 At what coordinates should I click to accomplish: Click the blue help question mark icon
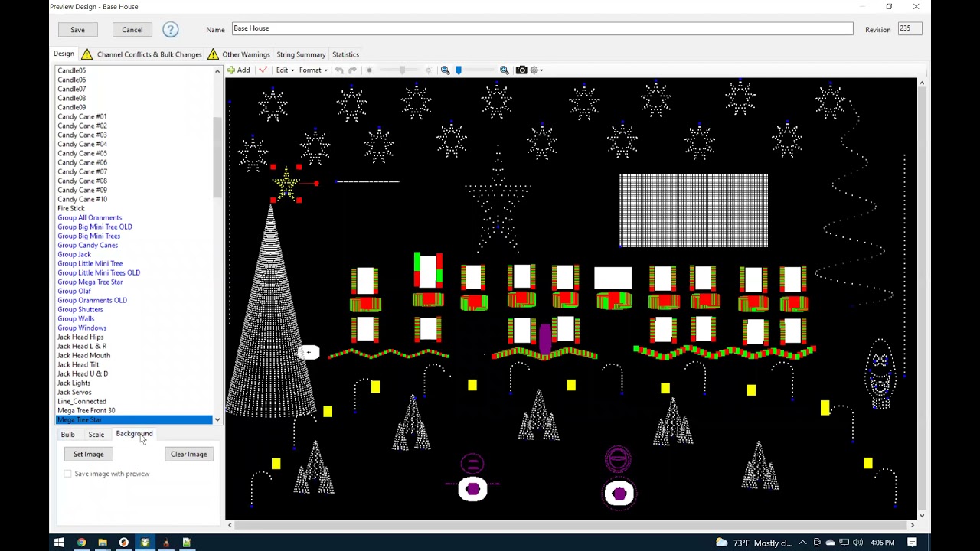(170, 30)
